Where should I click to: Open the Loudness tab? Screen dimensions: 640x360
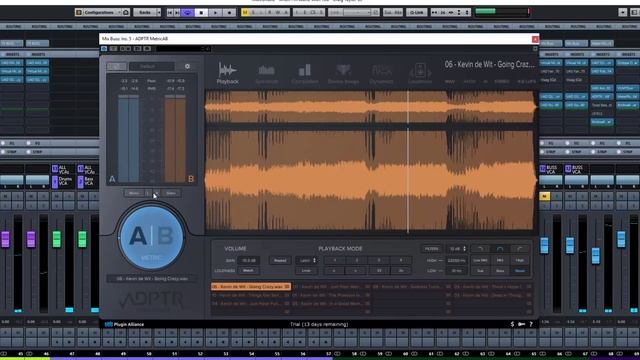click(x=420, y=74)
